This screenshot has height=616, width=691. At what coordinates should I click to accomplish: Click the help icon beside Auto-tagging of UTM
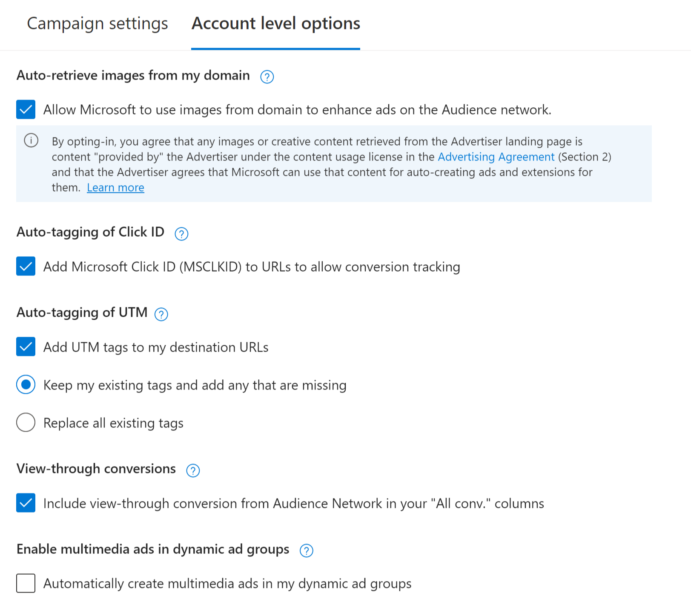161,314
